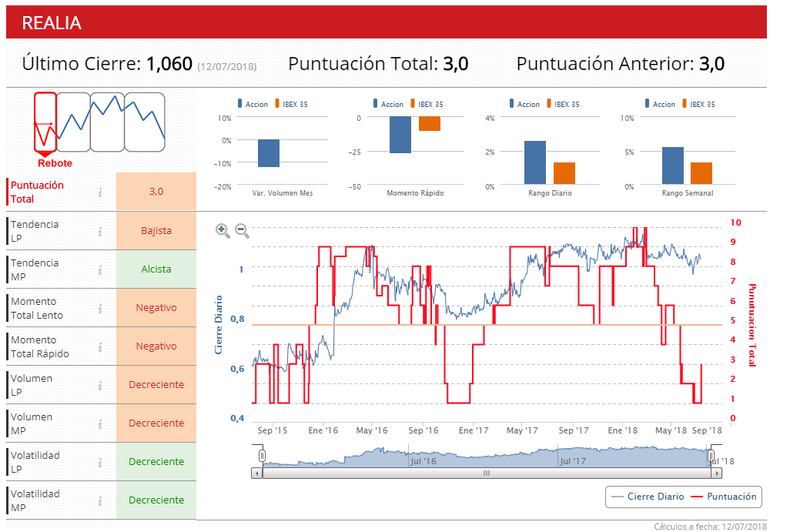
Task: Open info icon for Volumen LP
Action: pyautogui.click(x=100, y=386)
